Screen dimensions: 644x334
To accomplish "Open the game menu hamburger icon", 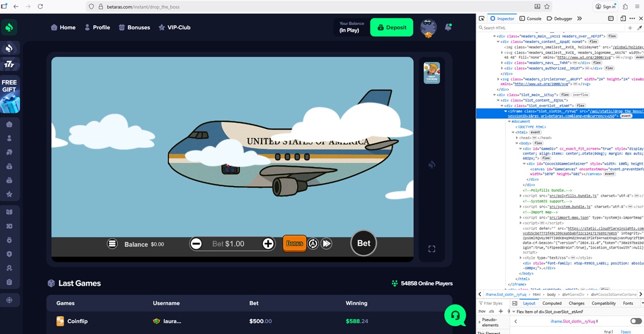I will click(x=112, y=244).
